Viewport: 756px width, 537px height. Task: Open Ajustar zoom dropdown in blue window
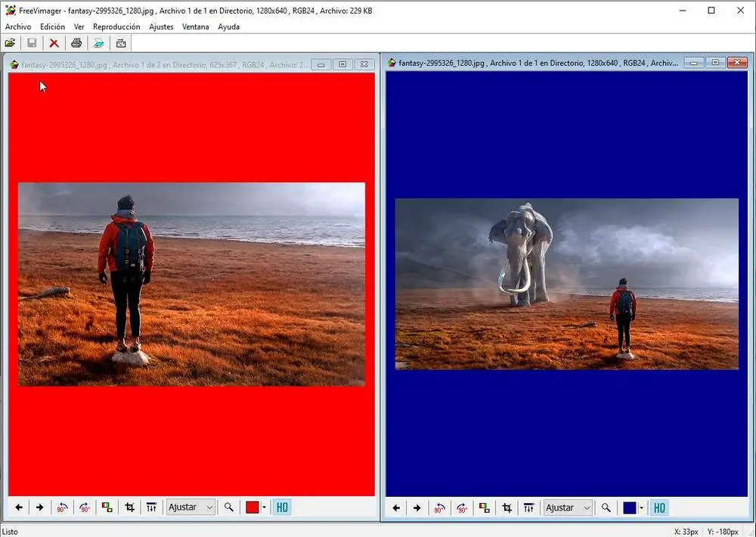pos(568,508)
